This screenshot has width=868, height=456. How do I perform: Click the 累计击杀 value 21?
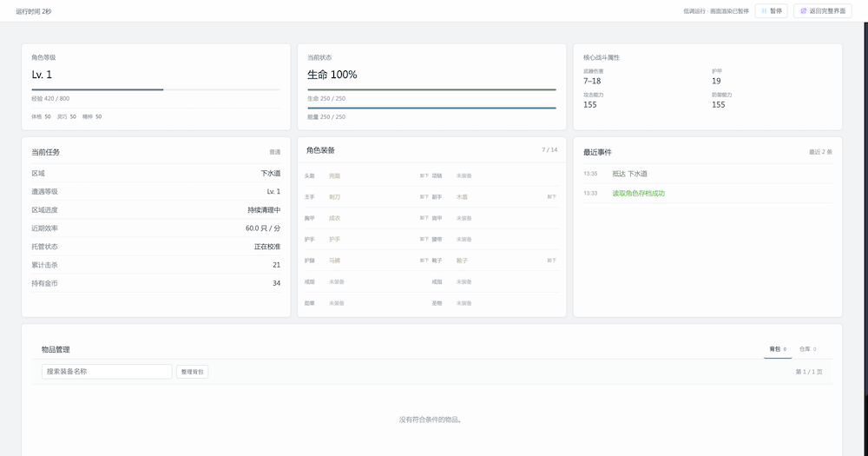coord(276,265)
